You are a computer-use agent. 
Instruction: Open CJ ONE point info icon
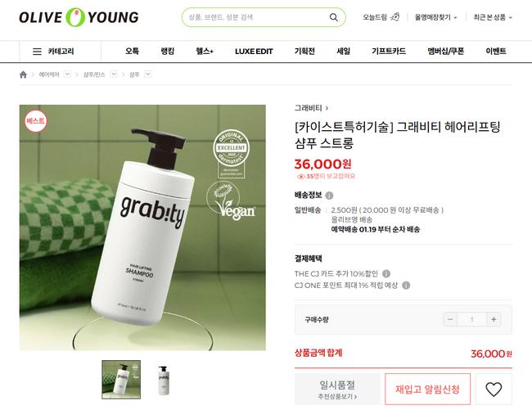click(406, 286)
